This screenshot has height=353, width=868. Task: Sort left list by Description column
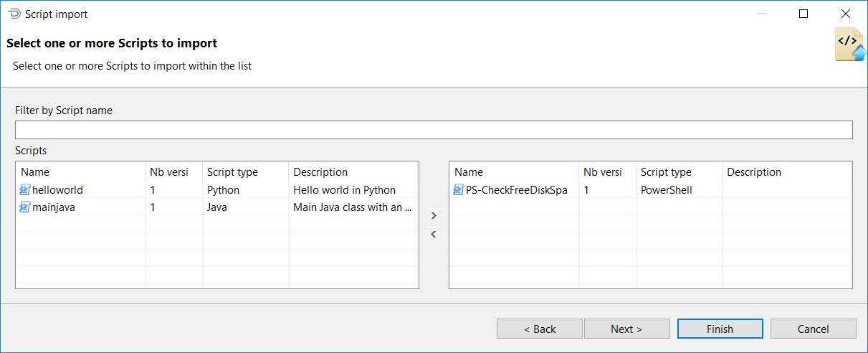tap(353, 172)
